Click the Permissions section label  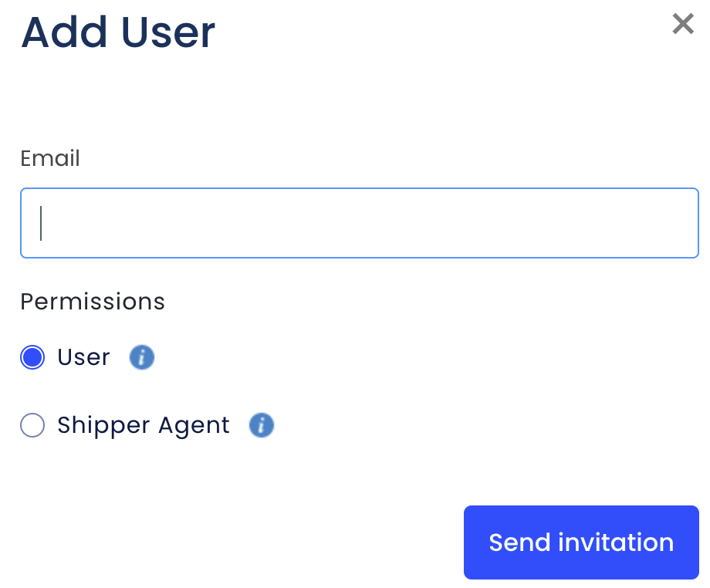pyautogui.click(x=93, y=302)
